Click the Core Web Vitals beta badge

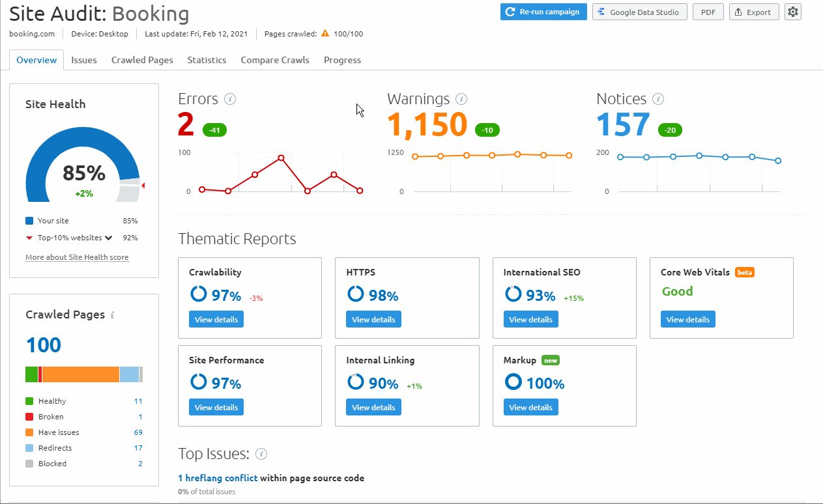pyautogui.click(x=745, y=272)
